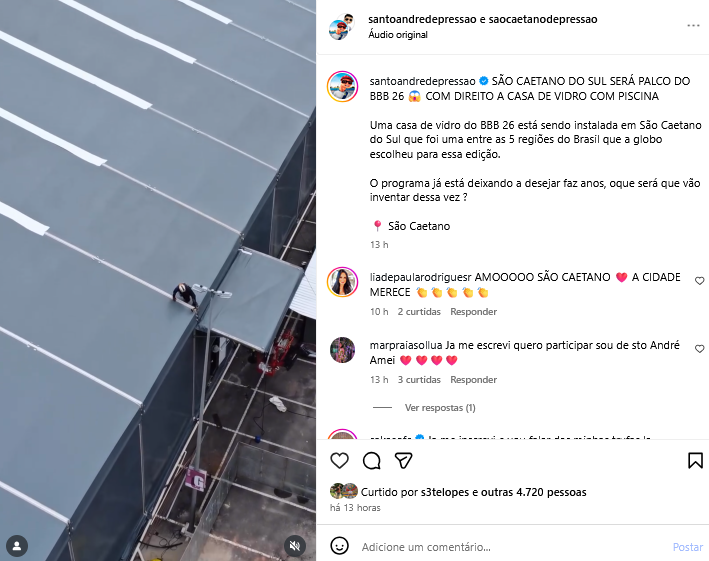
Task: Open santoandredepressao profile avatar in caption
Action: 343,86
